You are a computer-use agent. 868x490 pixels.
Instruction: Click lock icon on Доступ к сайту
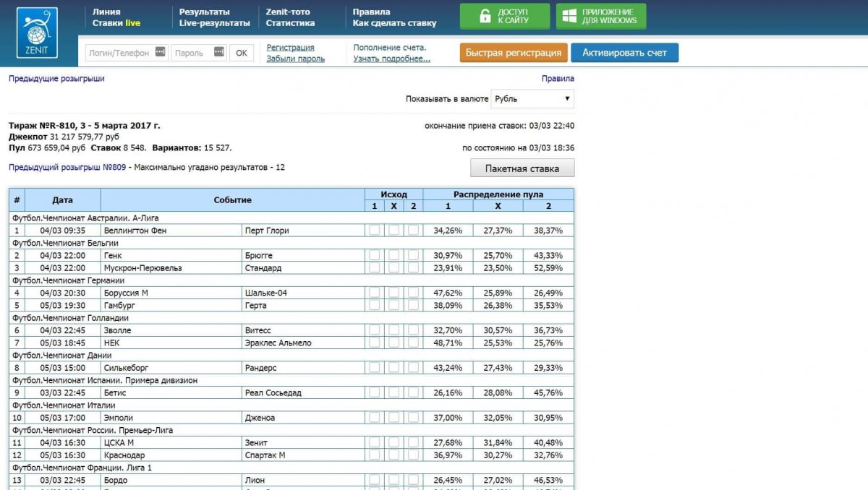click(x=485, y=17)
